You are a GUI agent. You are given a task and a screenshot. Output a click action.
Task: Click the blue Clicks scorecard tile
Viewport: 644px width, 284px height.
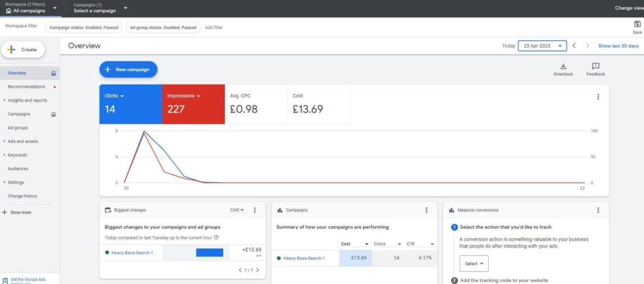point(131,104)
